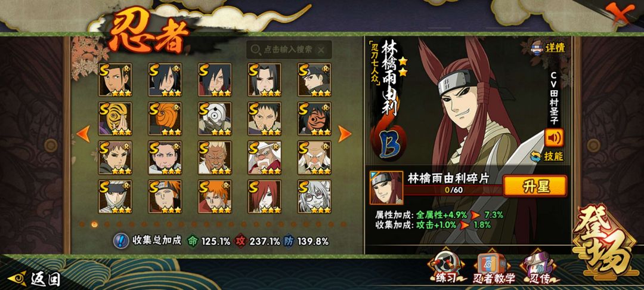Switch to 技能 skills view

click(x=547, y=156)
